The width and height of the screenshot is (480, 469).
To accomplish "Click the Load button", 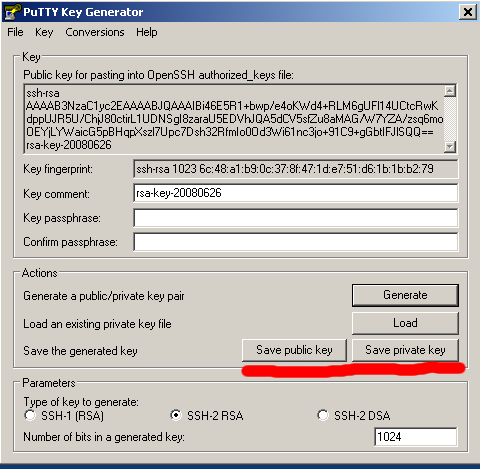I will [x=405, y=323].
